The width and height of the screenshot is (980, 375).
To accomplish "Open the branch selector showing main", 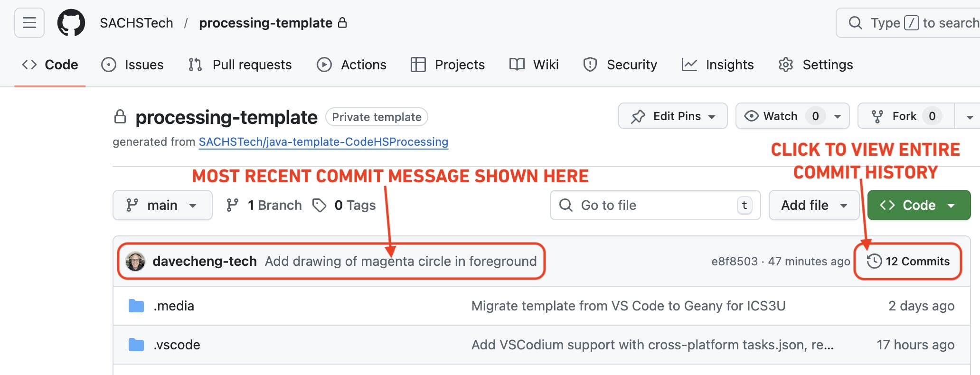I will 162,205.
